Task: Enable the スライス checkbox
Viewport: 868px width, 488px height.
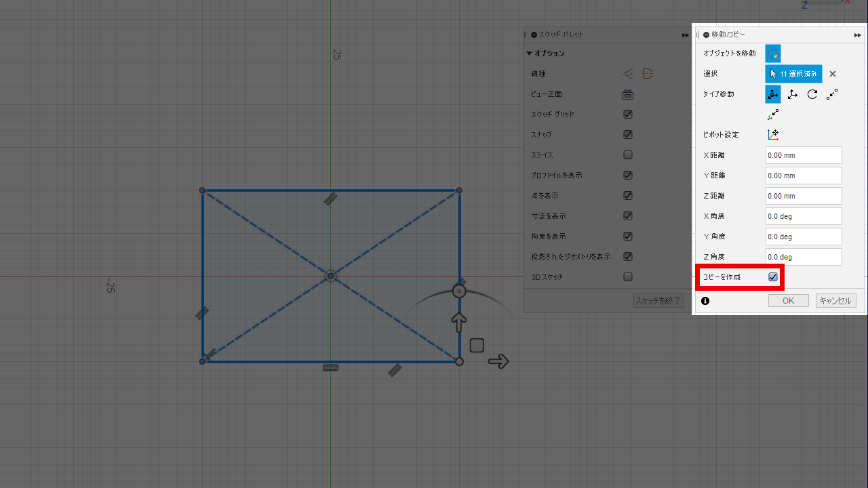Action: [628, 155]
